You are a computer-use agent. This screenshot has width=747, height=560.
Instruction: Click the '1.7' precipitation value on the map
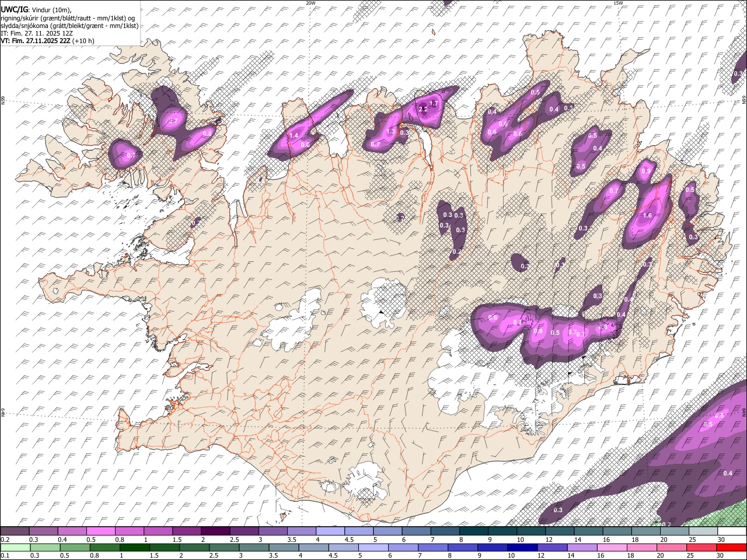(434, 103)
